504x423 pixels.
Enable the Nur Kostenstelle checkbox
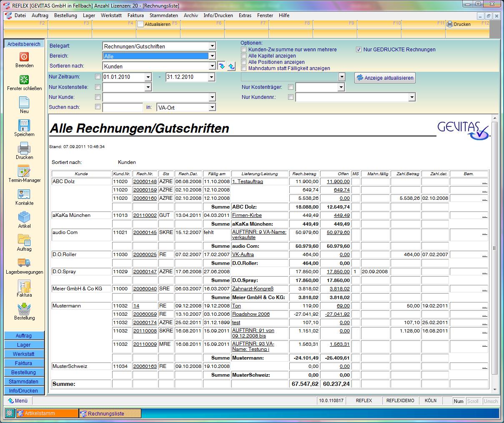(x=98, y=87)
